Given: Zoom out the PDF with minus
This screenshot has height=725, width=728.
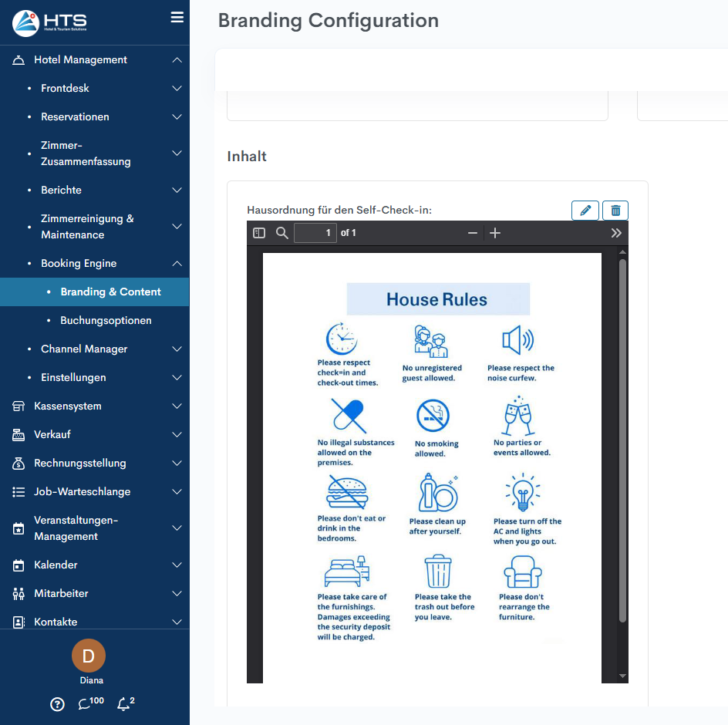Looking at the screenshot, I should (473, 233).
